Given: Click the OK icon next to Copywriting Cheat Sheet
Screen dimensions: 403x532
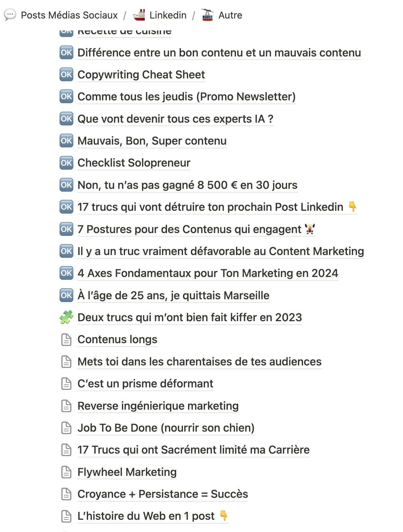Looking at the screenshot, I should tap(66, 75).
